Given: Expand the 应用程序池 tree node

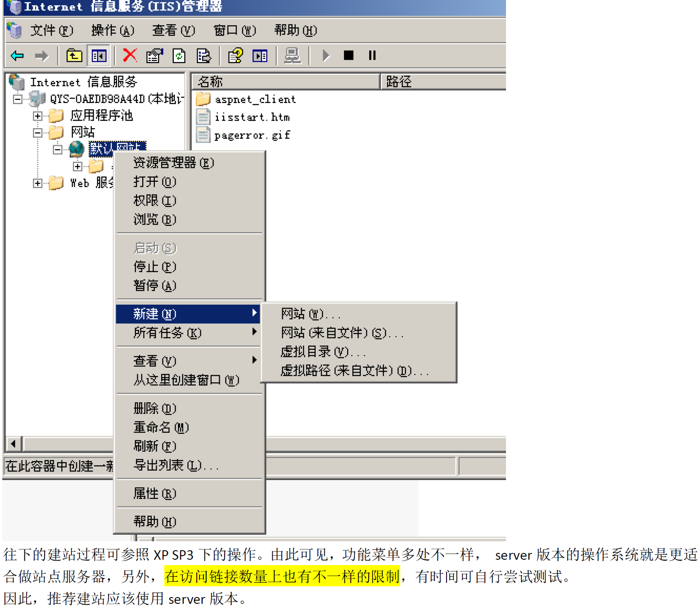Looking at the screenshot, I should 37,116.
